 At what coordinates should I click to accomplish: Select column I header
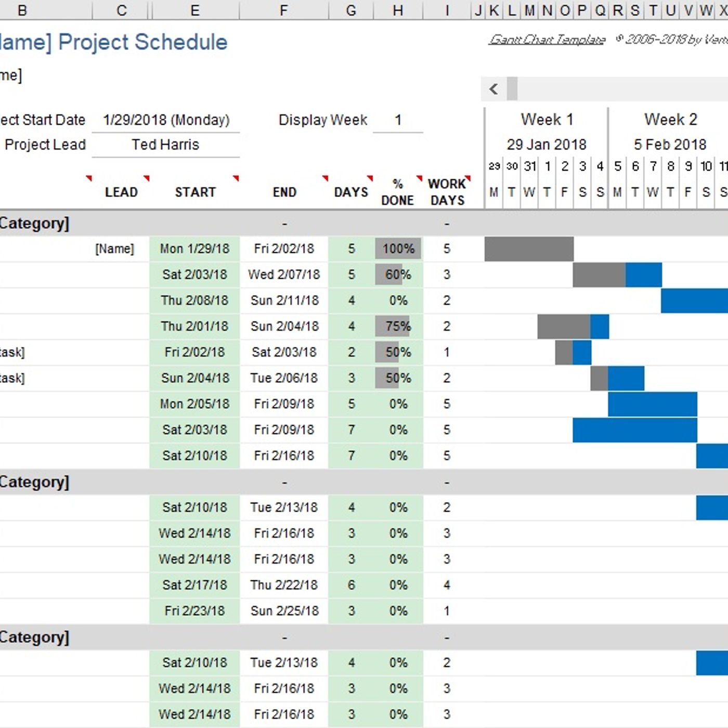[x=447, y=9]
